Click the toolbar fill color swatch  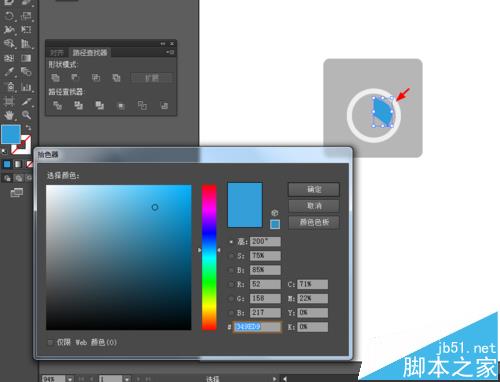click(11, 134)
